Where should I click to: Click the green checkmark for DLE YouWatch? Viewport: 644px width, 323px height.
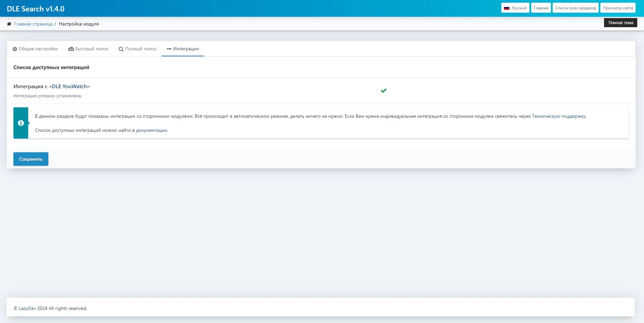(383, 91)
